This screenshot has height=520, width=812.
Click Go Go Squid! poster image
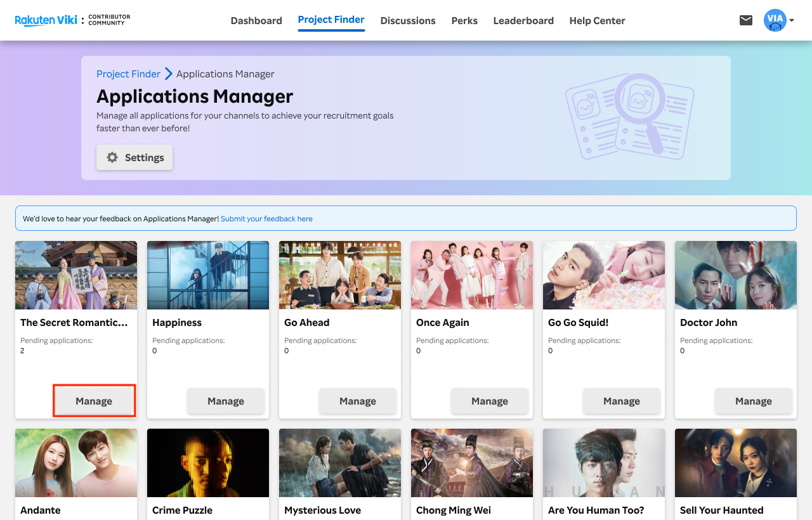click(x=604, y=275)
